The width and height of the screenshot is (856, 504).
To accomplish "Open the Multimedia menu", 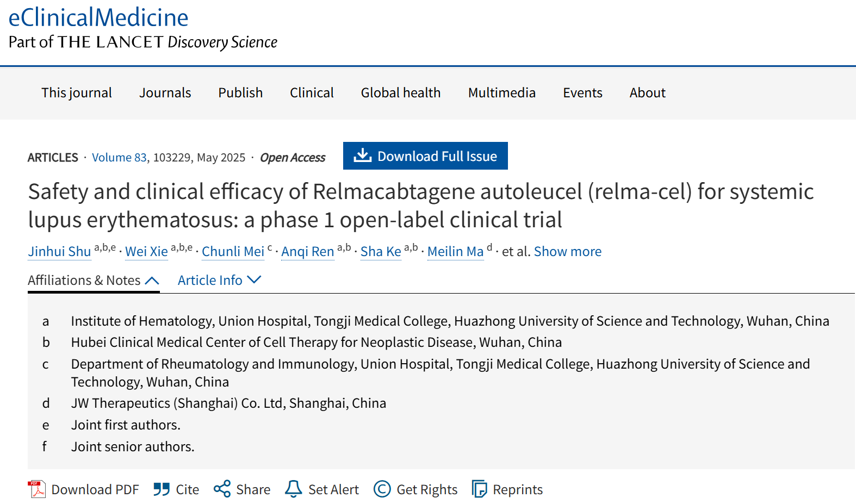I will (x=501, y=93).
